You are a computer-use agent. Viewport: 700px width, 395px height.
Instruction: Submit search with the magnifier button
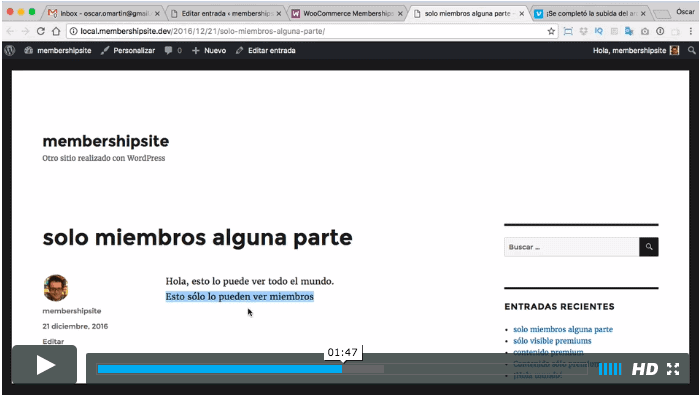pyautogui.click(x=649, y=247)
